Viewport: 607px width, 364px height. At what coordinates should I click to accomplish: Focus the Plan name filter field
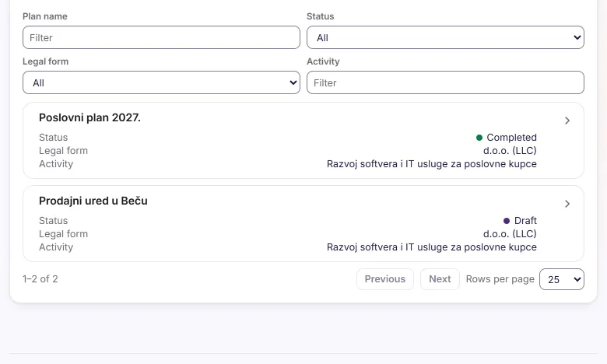coord(161,37)
